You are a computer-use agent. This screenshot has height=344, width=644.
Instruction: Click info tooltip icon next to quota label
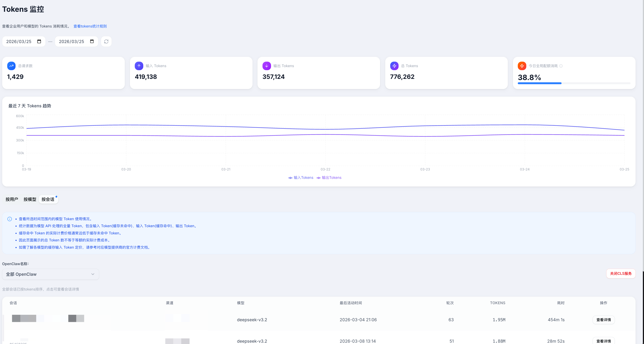pyautogui.click(x=561, y=66)
